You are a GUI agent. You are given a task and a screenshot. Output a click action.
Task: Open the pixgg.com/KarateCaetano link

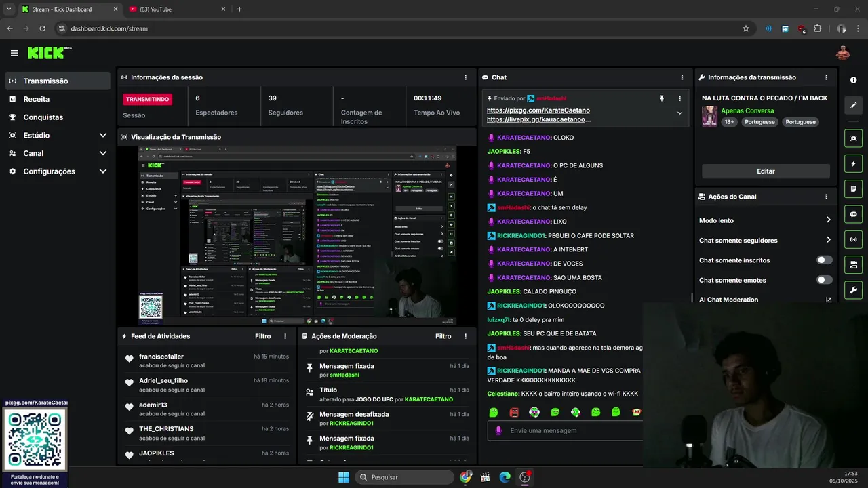point(538,110)
